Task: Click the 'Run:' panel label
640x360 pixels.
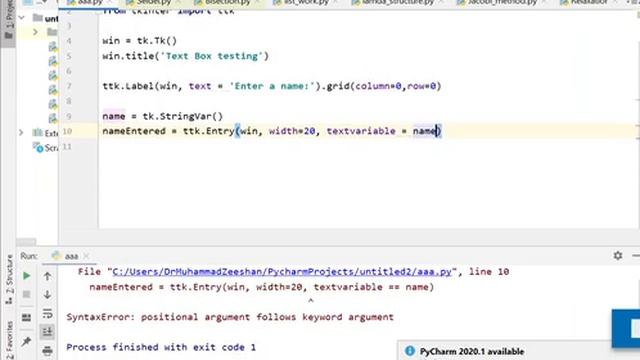Action: point(29,256)
